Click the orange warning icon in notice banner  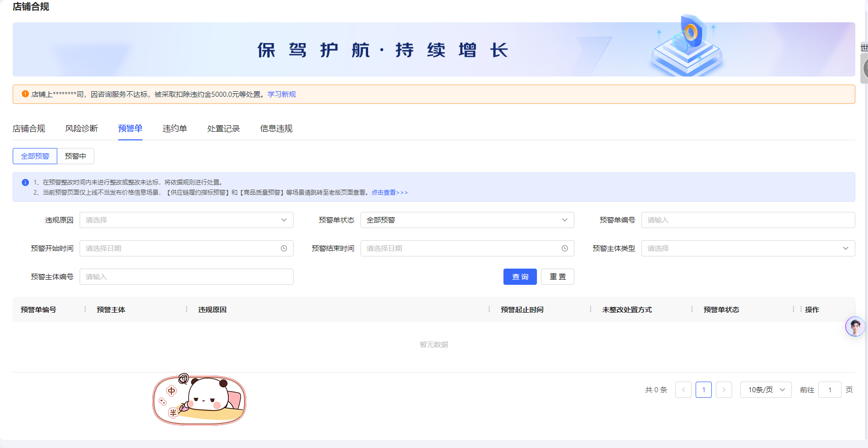[25, 94]
